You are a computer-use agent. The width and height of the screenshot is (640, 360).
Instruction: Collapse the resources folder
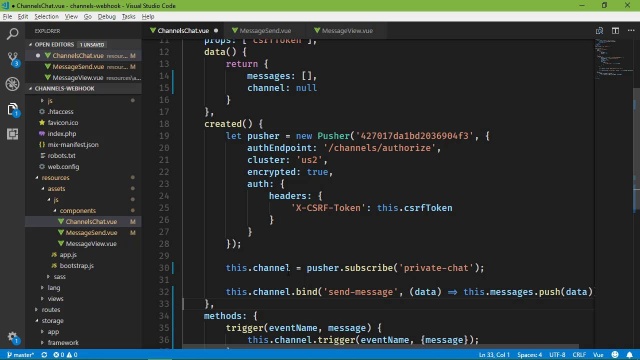56,178
